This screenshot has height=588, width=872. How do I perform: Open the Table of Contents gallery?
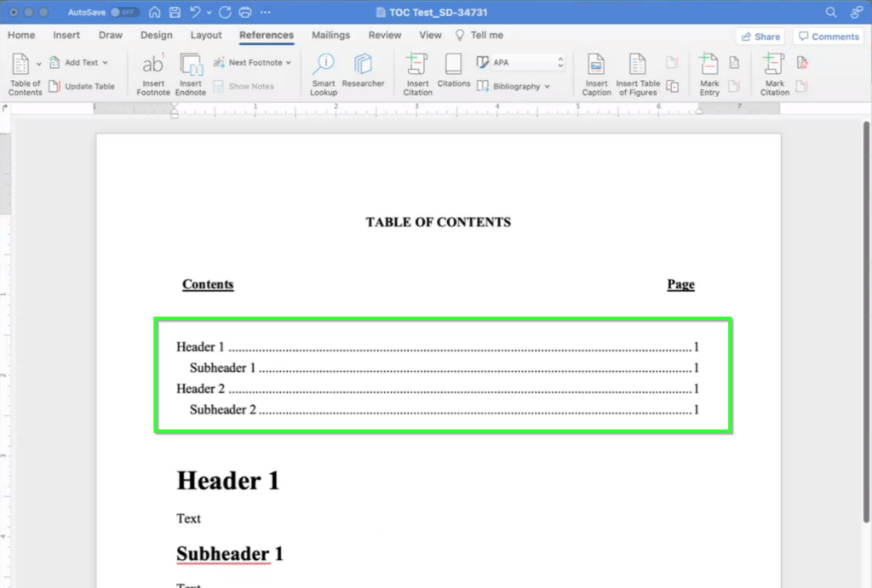pyautogui.click(x=25, y=73)
